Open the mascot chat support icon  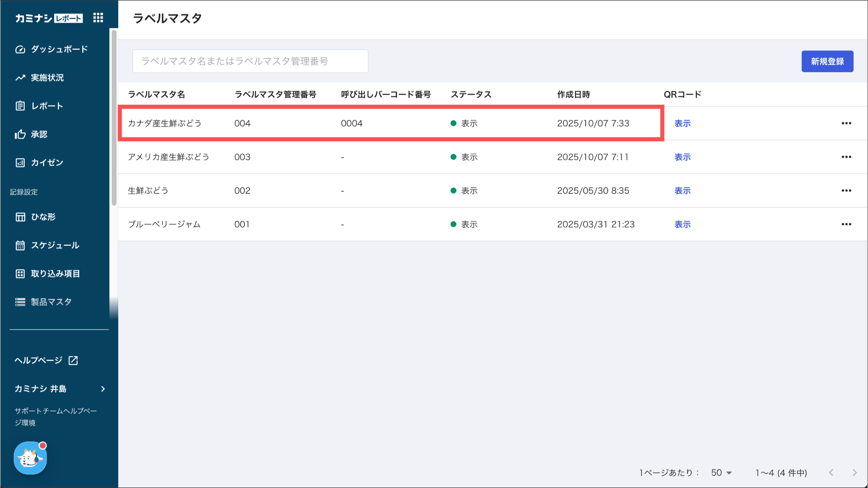click(30, 458)
